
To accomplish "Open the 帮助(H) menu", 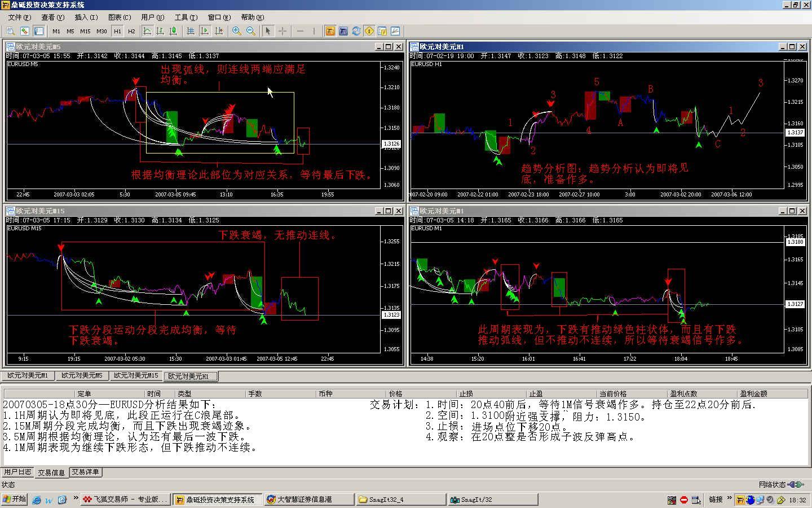I will (x=252, y=17).
